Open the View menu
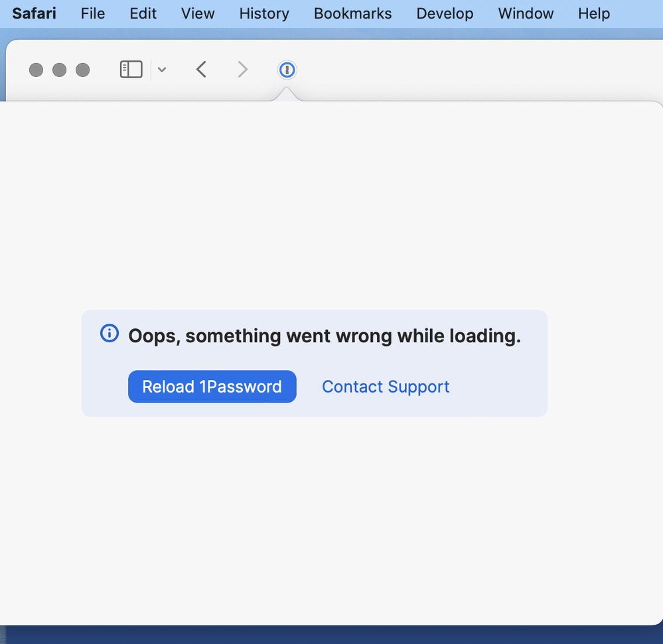Screen dimensions: 663x644 (198, 13)
